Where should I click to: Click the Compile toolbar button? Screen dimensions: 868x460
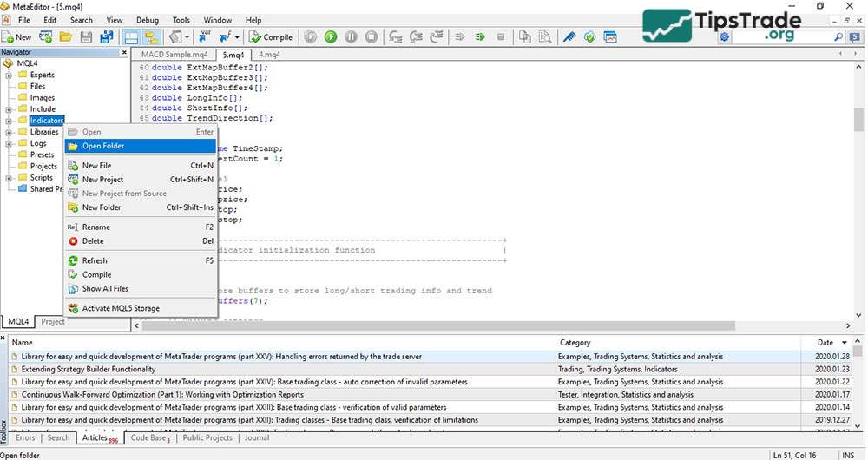tap(271, 37)
